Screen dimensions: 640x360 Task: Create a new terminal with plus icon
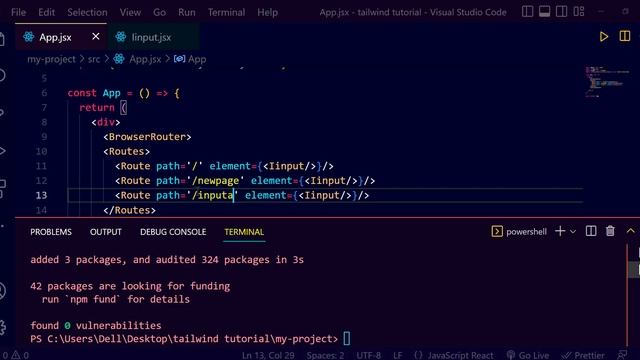point(560,231)
